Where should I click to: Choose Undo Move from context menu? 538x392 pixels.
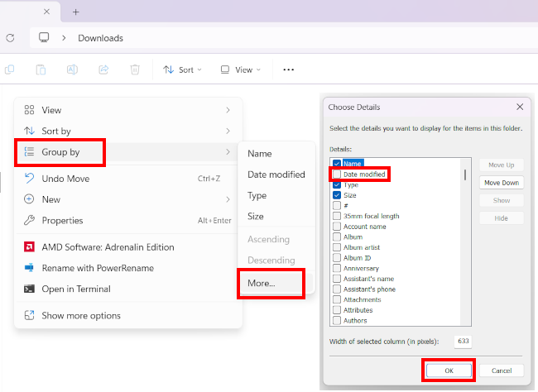(127, 179)
